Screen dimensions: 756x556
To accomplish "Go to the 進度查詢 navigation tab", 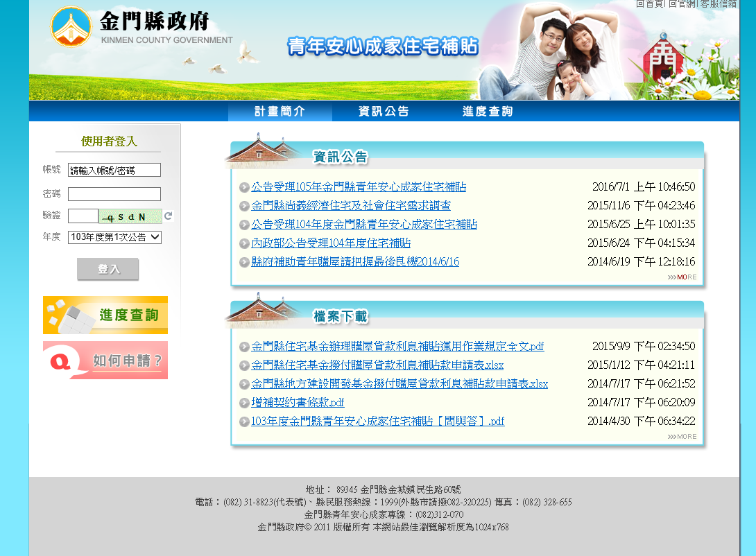I will (x=488, y=112).
